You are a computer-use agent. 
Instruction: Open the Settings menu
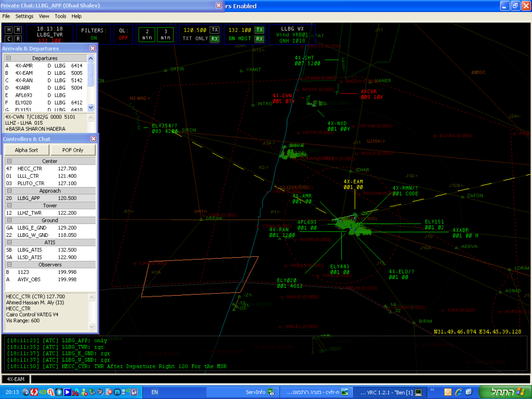(x=24, y=16)
